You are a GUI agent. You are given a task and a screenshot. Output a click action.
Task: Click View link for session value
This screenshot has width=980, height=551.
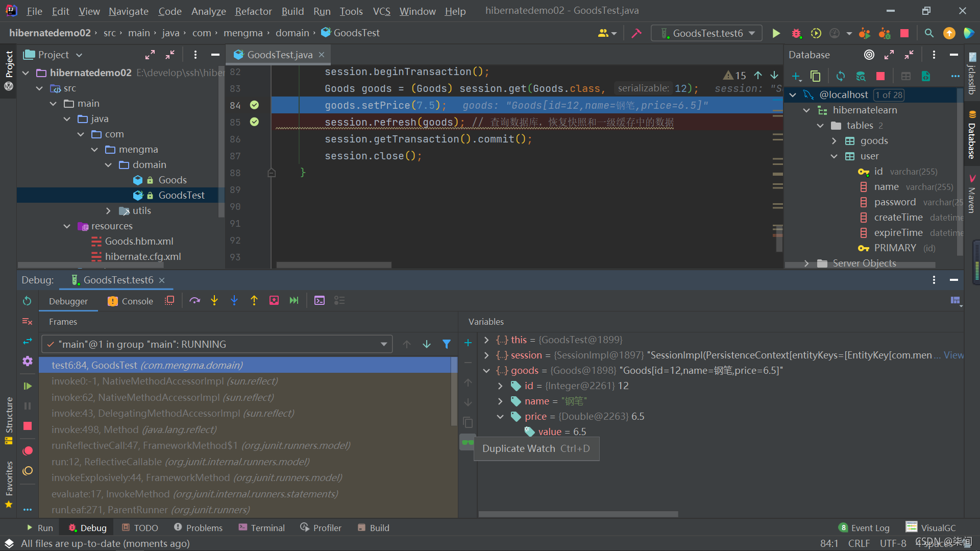[953, 355]
